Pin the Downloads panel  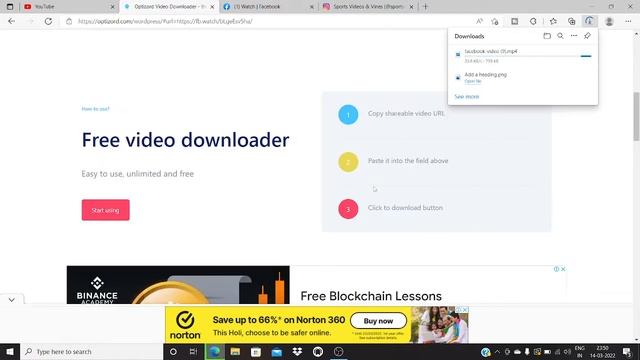click(587, 36)
